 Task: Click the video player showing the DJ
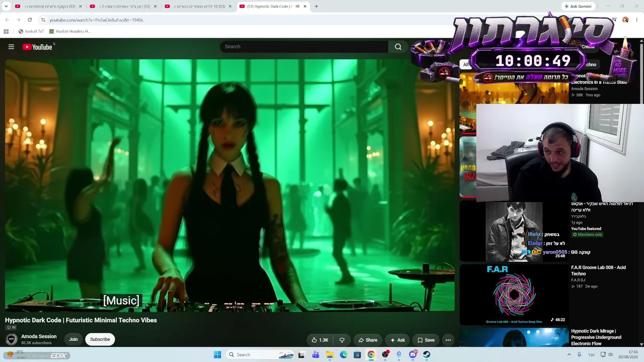tap(230, 186)
